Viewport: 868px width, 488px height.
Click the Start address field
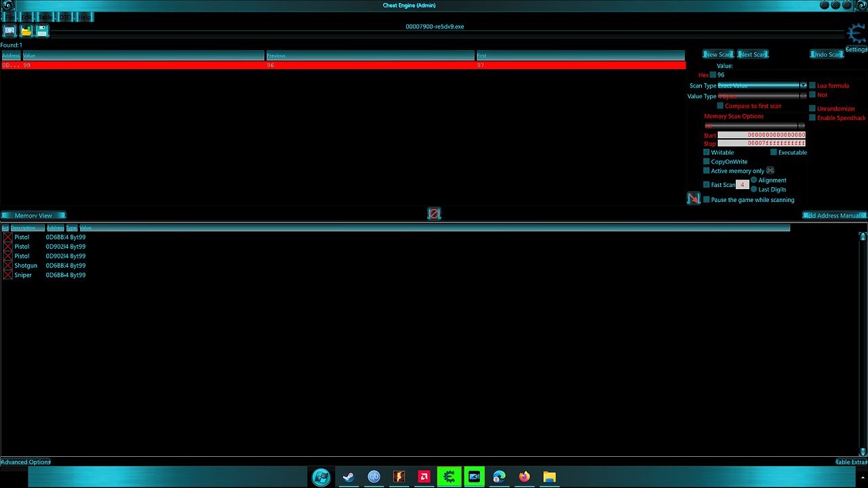click(762, 135)
